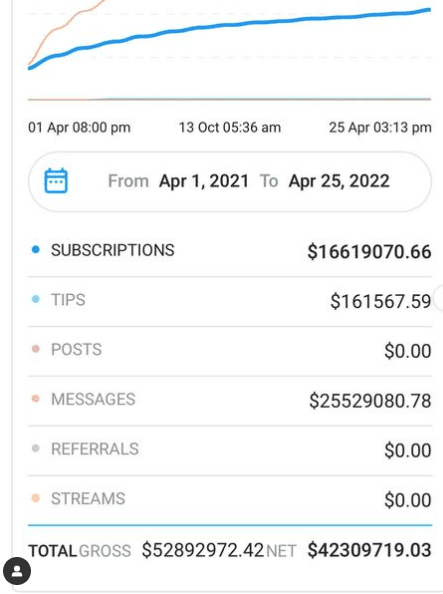The image size is (443, 594).
Task: Select the REFERRALS earnings row
Action: click(x=230, y=450)
